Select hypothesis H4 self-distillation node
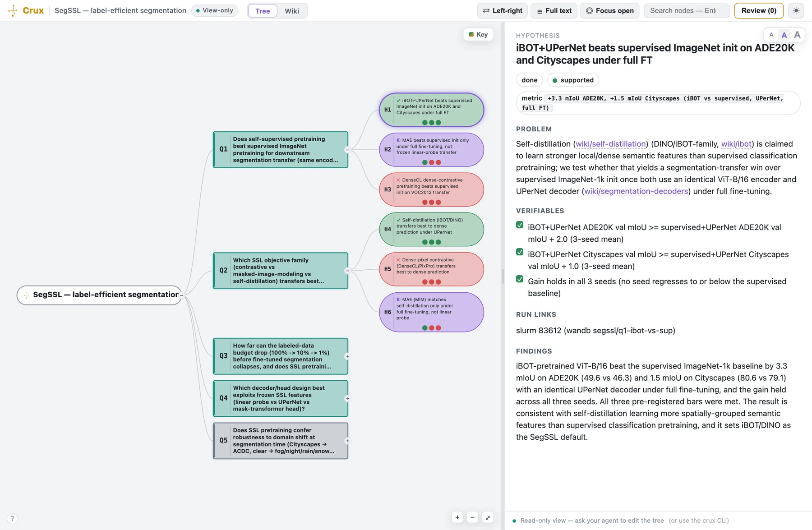This screenshot has width=812, height=530. 432,229
